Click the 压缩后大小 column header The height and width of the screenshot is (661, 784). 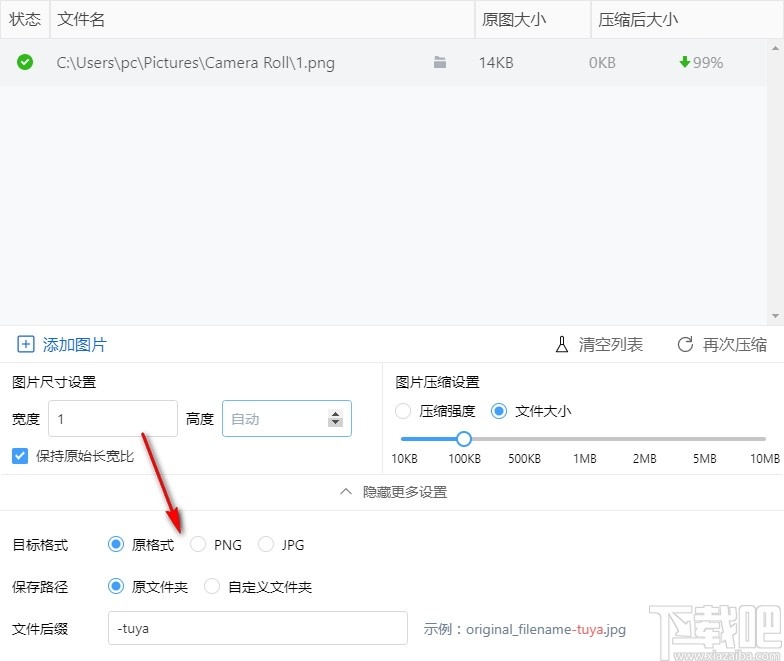[x=688, y=20]
